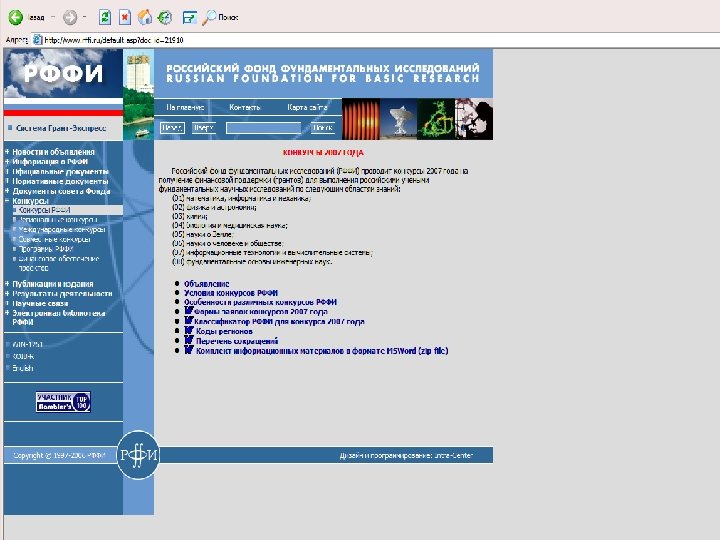Click the round РФФИ emblem in footer
The height and width of the screenshot is (540, 720).
(138, 455)
